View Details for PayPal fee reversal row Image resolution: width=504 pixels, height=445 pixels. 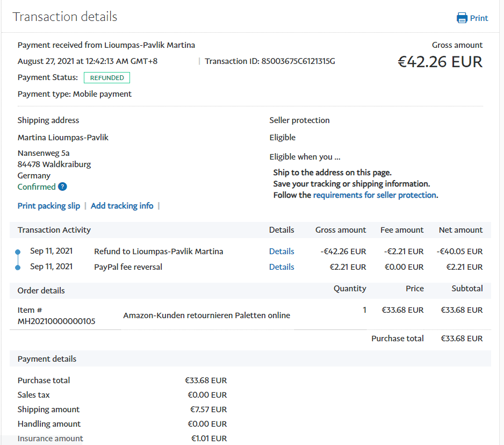pos(282,267)
